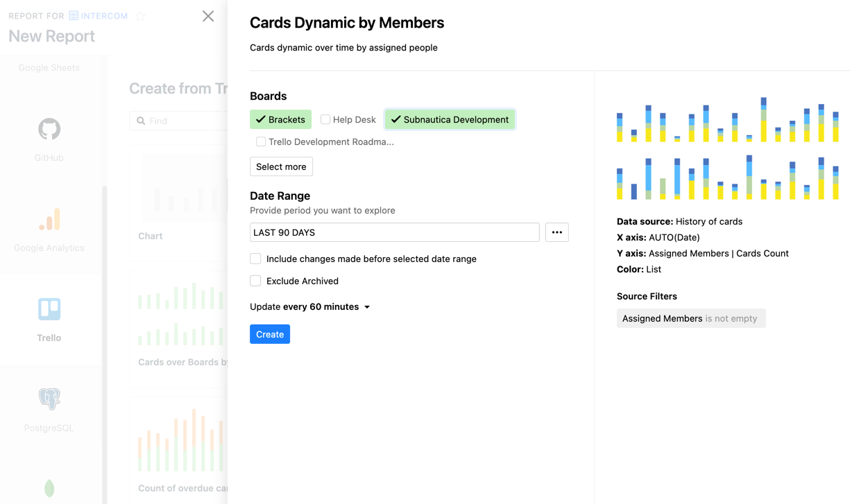
Task: Click the Cards Dynamic by Members heading
Action: tap(347, 22)
